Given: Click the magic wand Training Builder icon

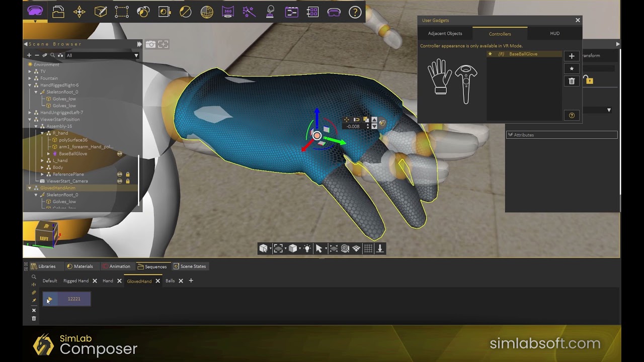Looking at the screenshot, I should click(250, 12).
